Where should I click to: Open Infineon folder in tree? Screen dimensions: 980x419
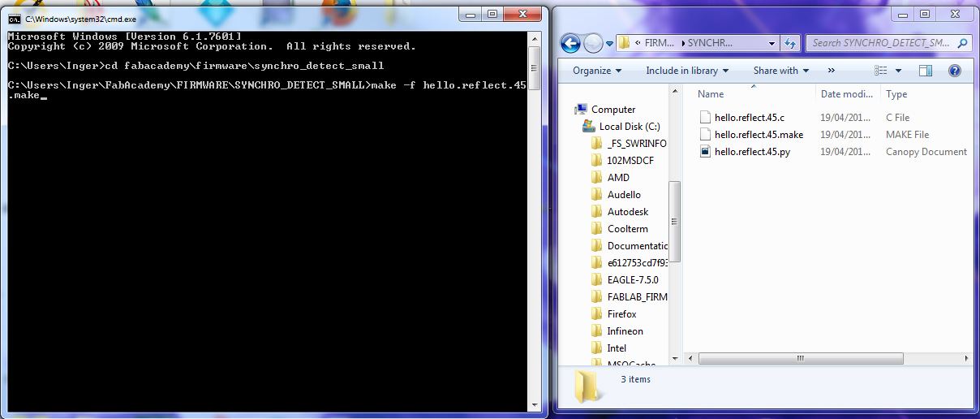click(x=625, y=331)
